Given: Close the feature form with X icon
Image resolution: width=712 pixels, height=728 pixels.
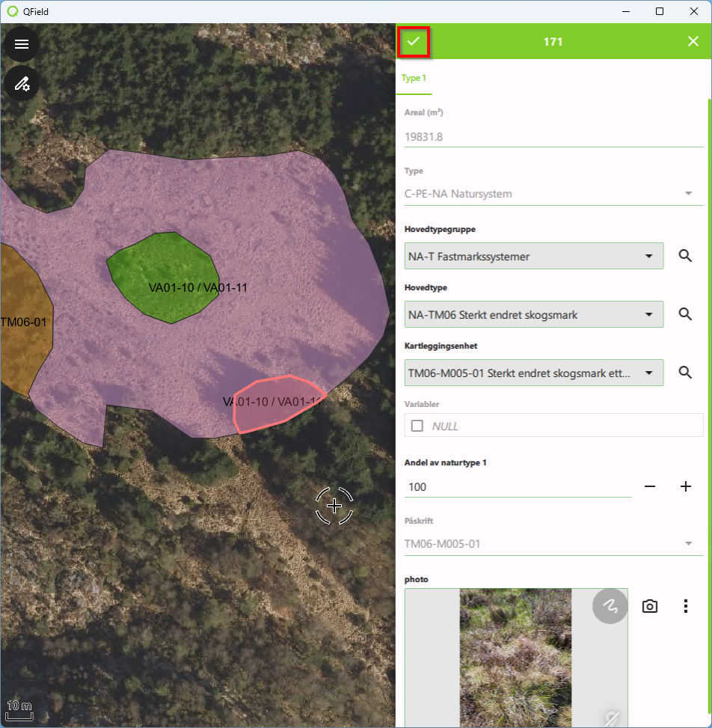Looking at the screenshot, I should pyautogui.click(x=693, y=41).
